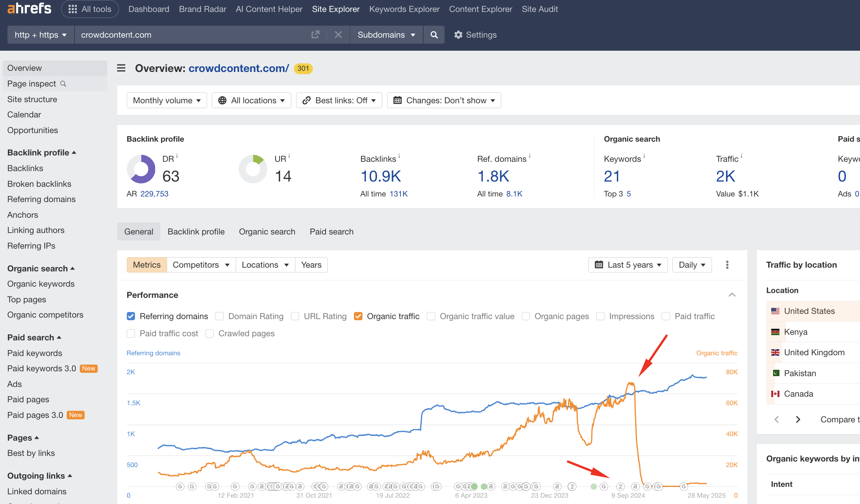Enable Impressions checkbox

pos(600,316)
